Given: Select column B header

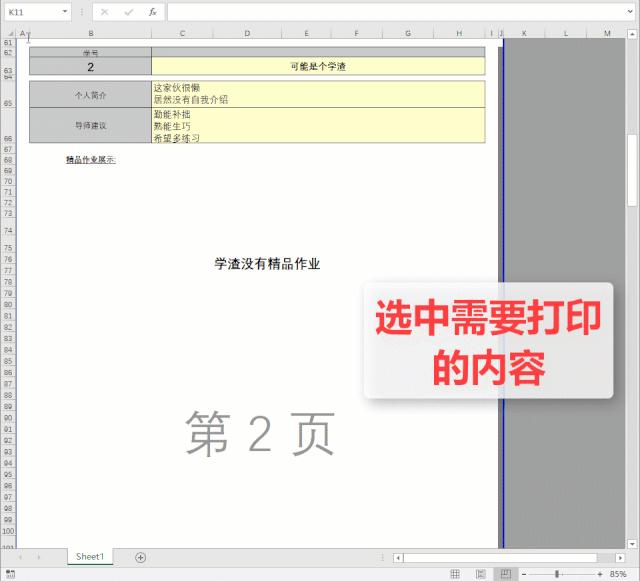Looking at the screenshot, I should (91, 33).
